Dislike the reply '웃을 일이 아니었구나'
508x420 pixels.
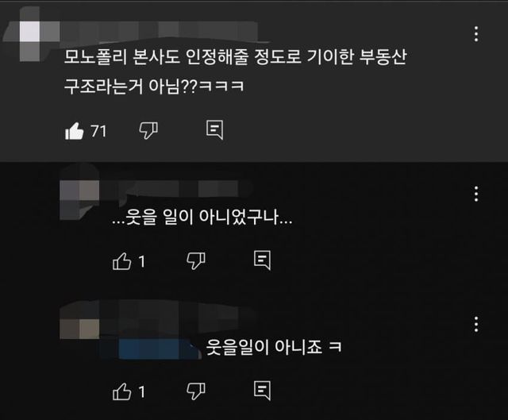click(196, 261)
